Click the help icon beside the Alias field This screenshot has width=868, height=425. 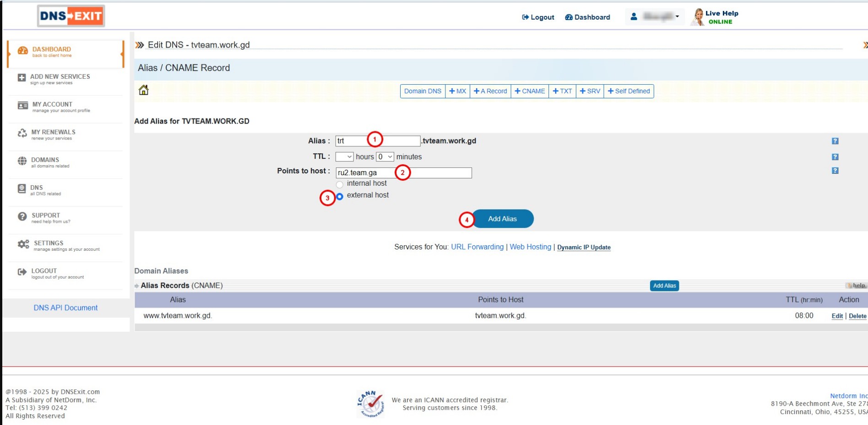point(835,141)
